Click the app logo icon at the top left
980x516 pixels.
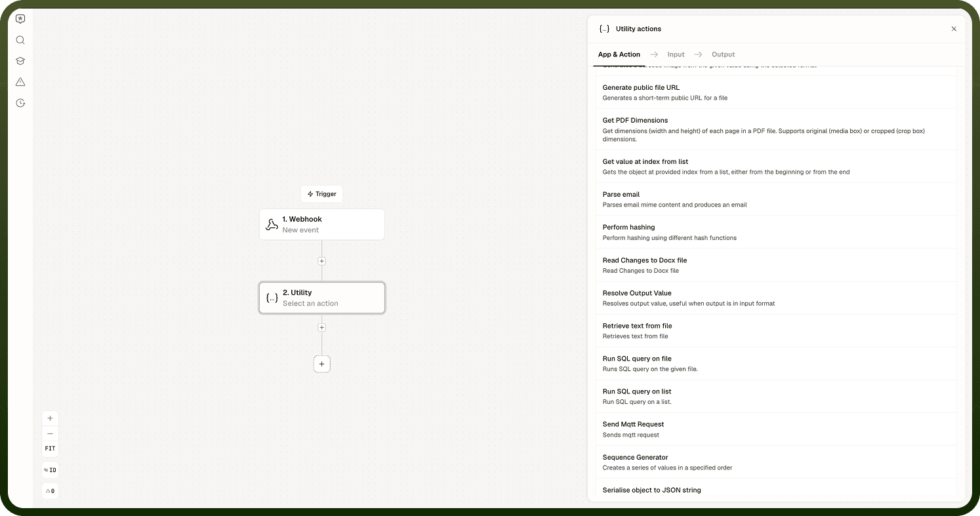pos(20,19)
